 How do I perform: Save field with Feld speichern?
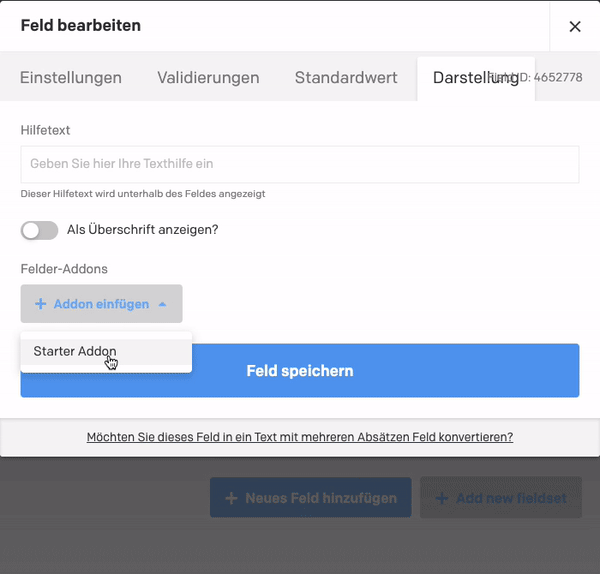(300, 370)
